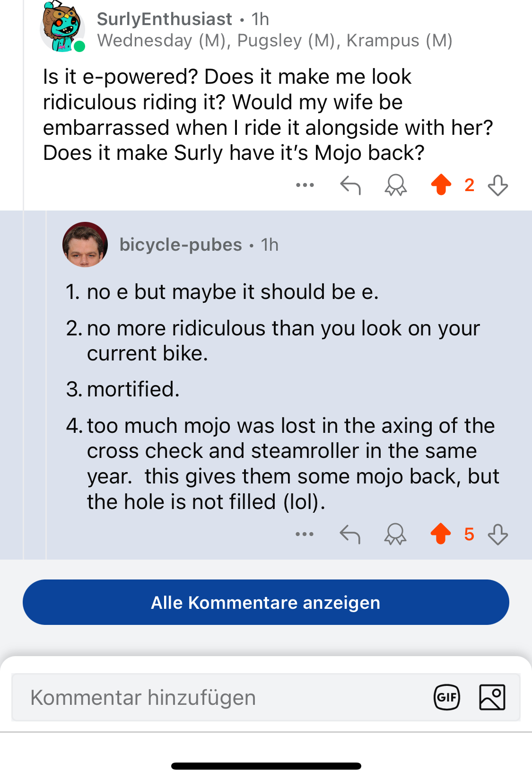Downvote bicycle-pubes' comment
The height and width of the screenshot is (781, 532).
point(498,534)
